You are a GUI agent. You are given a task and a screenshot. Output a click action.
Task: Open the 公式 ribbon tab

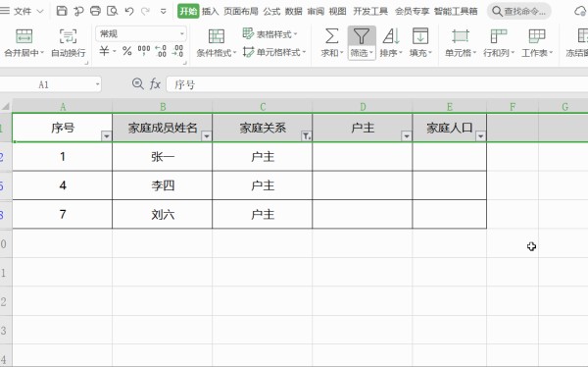tap(271, 11)
